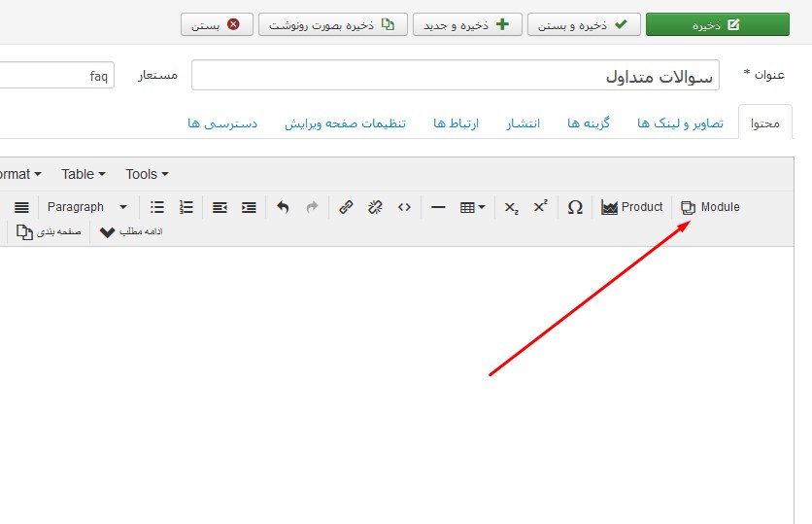Open the ارتباط ها associations tab
Screen dimensions: 812x524
[456, 122]
